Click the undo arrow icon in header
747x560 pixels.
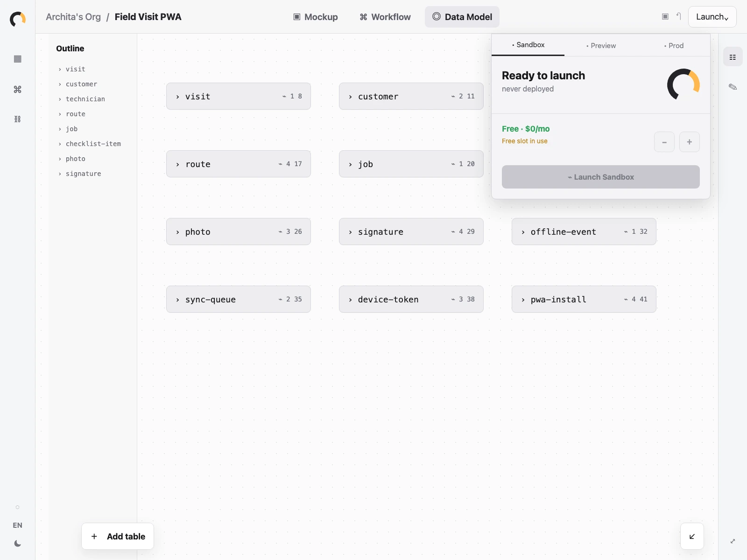click(679, 16)
